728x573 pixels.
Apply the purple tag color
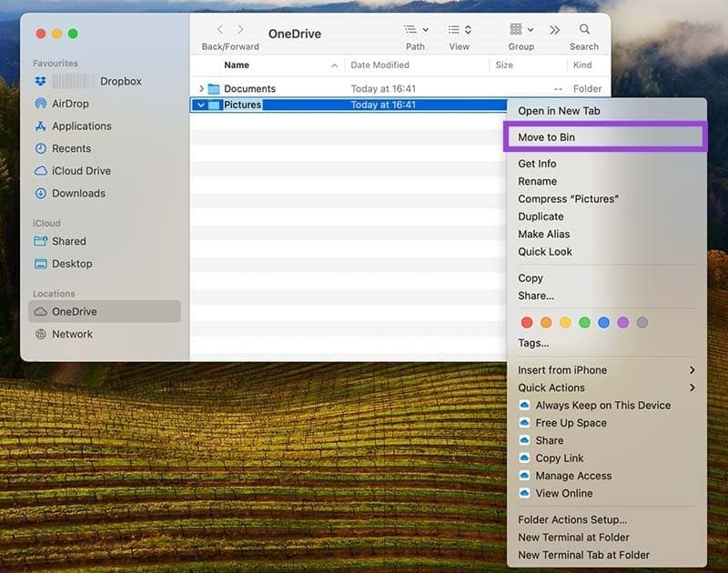[623, 323]
